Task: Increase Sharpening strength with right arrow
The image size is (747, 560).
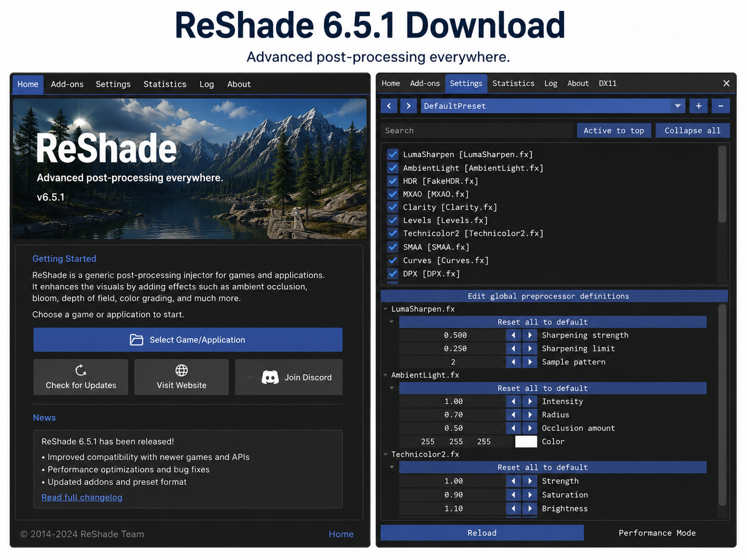Action: pyautogui.click(x=530, y=335)
